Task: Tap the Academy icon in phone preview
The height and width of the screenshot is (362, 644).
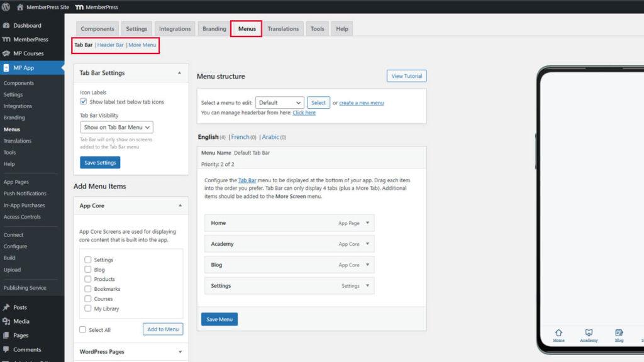Action: 589,333
